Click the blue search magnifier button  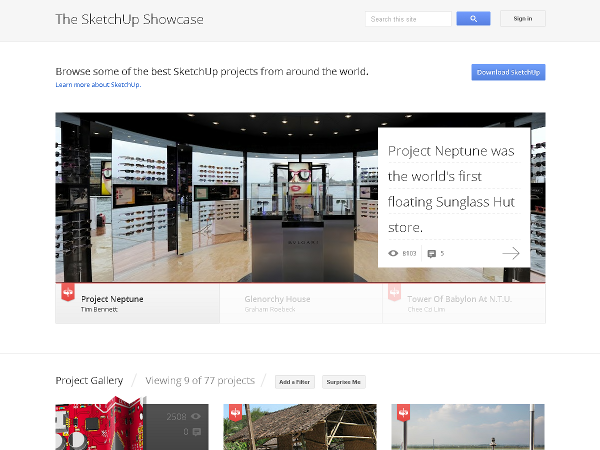[473, 18]
